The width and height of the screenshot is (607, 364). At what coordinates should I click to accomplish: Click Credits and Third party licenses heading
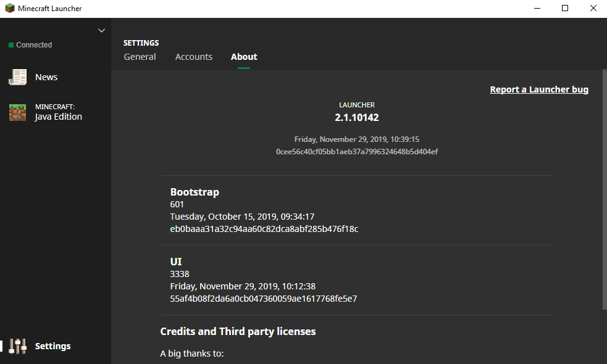click(238, 331)
